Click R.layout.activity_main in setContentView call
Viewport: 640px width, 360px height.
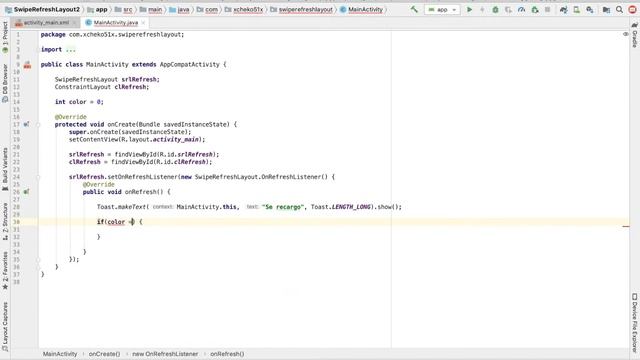pyautogui.click(x=158, y=140)
